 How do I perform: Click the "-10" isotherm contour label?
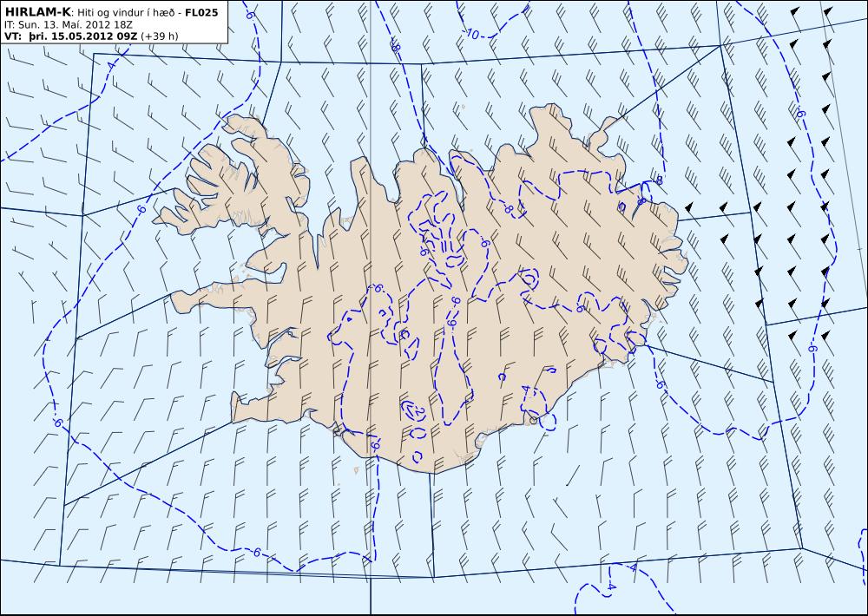470,34
